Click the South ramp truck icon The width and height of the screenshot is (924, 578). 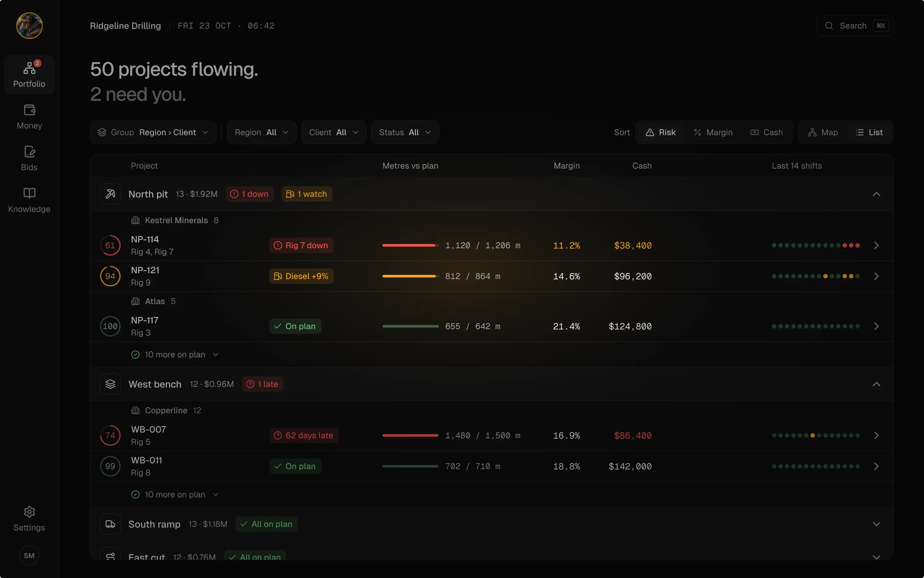[x=110, y=524]
